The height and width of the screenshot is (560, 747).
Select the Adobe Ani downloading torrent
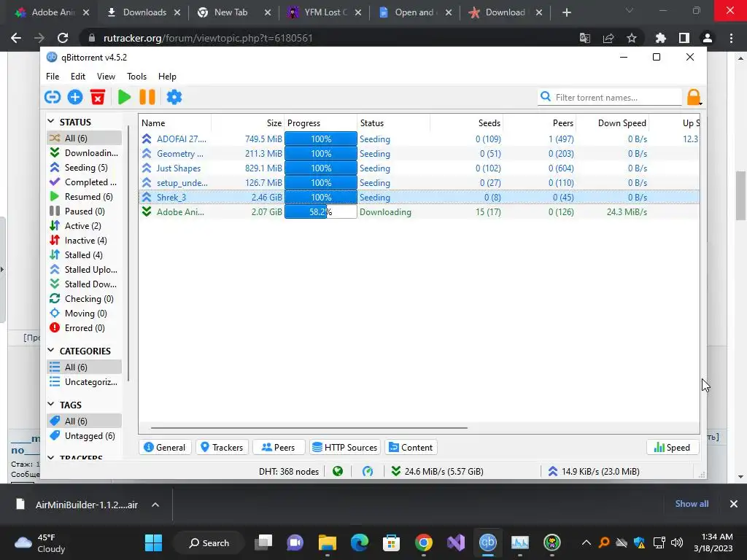coord(419,212)
